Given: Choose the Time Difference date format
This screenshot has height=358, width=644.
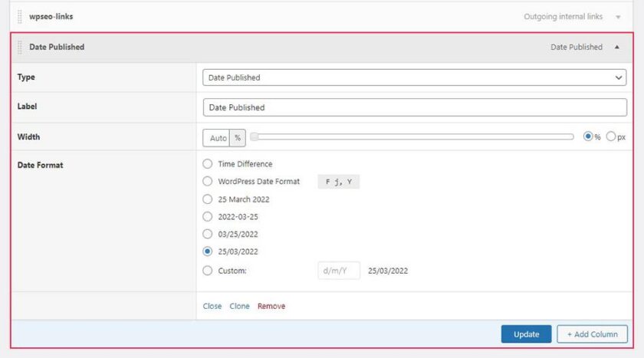Looking at the screenshot, I should pyautogui.click(x=208, y=164).
